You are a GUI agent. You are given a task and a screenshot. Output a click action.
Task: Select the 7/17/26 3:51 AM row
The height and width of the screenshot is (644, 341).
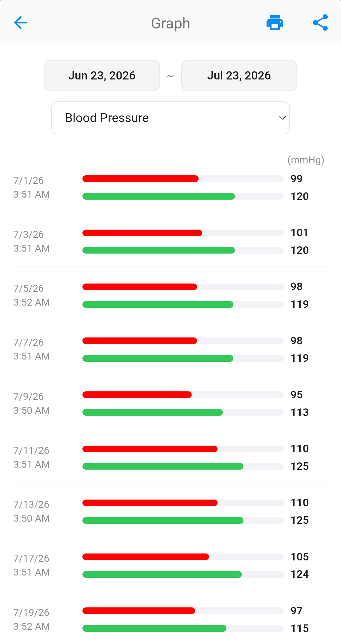pyautogui.click(x=170, y=565)
